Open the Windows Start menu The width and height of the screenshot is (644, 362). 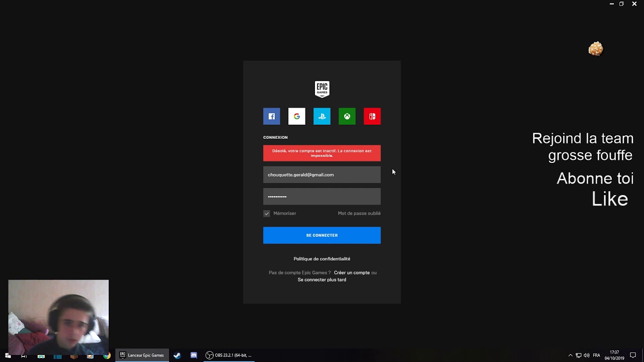click(8, 355)
